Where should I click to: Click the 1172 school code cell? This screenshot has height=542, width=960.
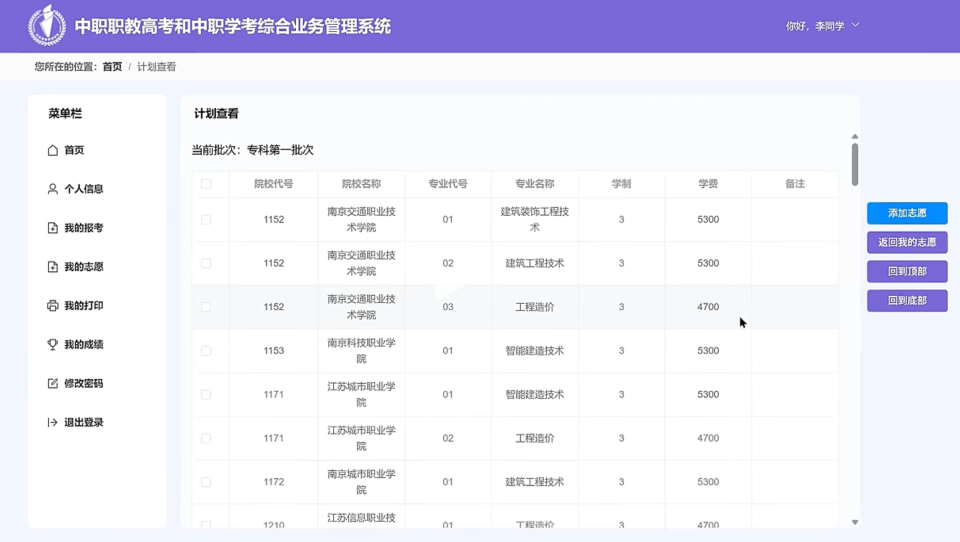tap(274, 482)
